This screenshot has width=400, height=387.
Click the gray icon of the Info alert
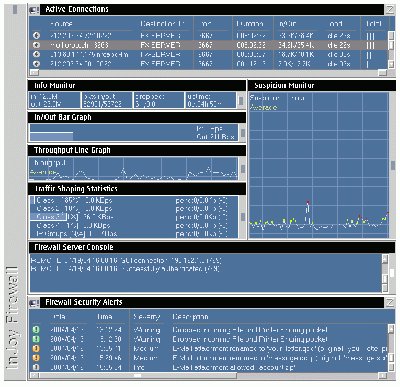[x=36, y=367]
